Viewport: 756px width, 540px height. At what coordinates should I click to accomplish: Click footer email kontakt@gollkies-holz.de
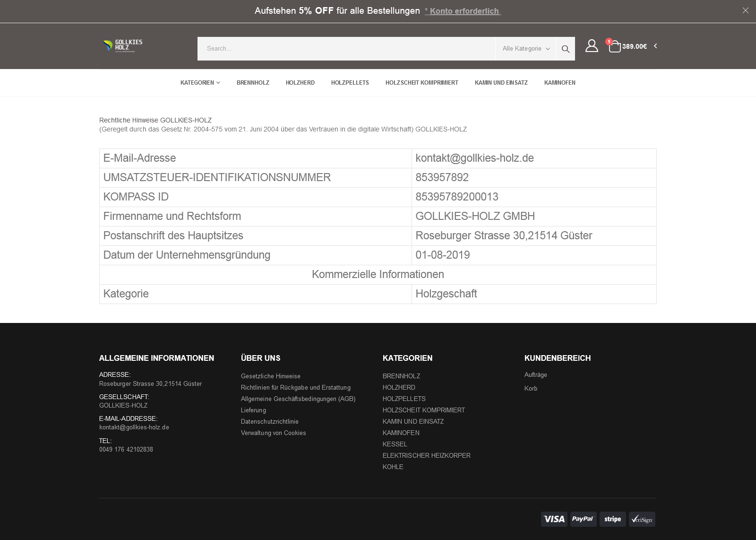(134, 427)
